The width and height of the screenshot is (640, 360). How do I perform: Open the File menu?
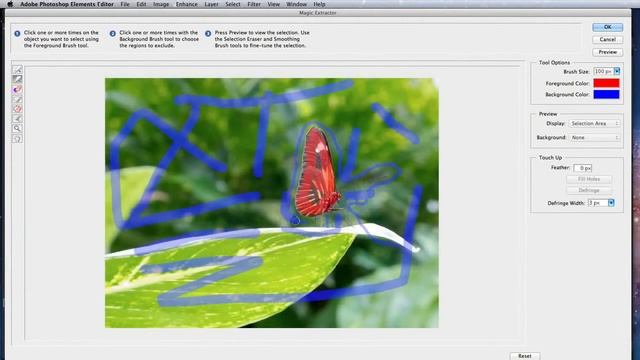click(x=125, y=4)
